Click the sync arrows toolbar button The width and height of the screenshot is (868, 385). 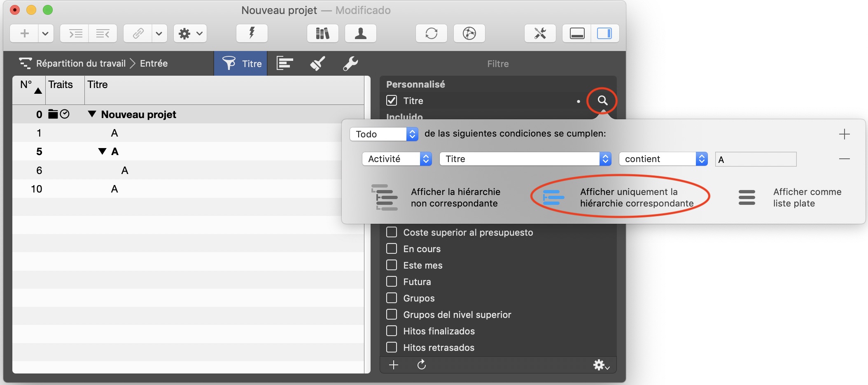[431, 33]
